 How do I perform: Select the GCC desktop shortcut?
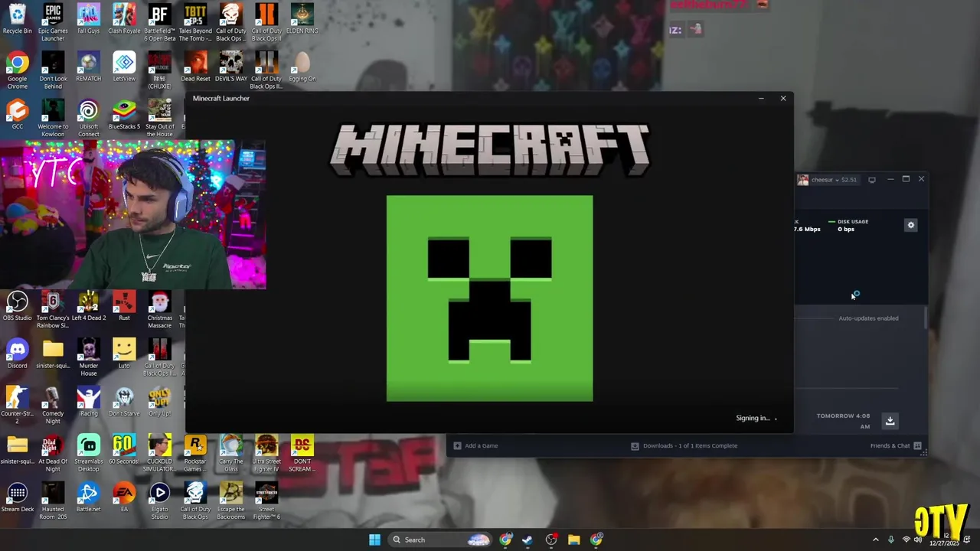tap(17, 116)
